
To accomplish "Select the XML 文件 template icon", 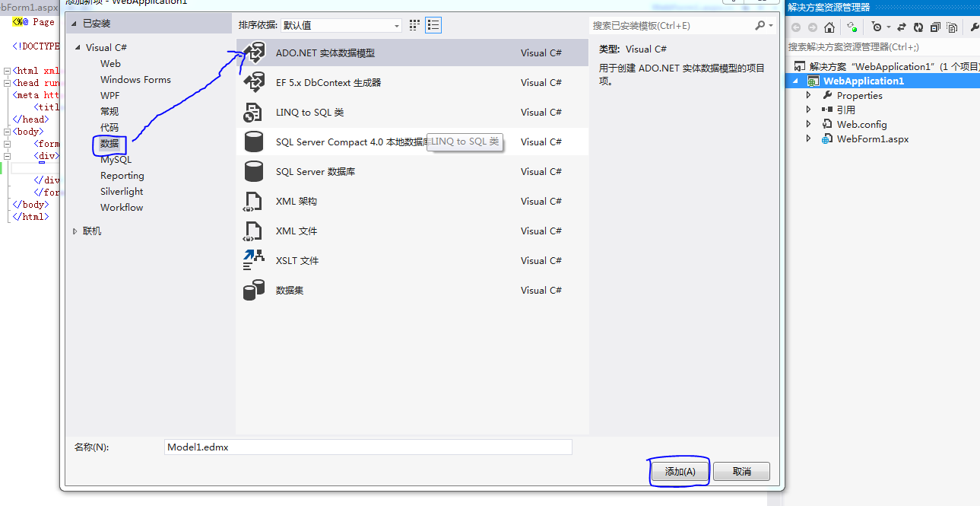I will [253, 231].
